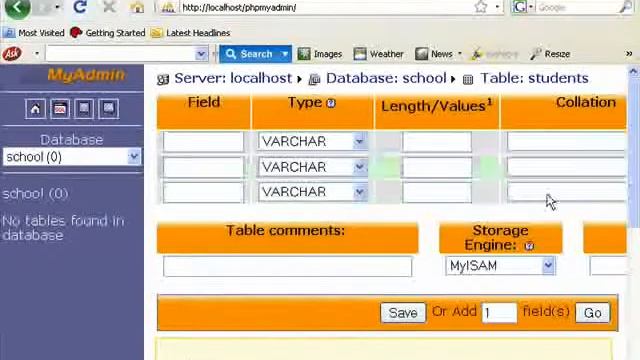
Task: Open the SQL query window icon
Action: [60, 109]
